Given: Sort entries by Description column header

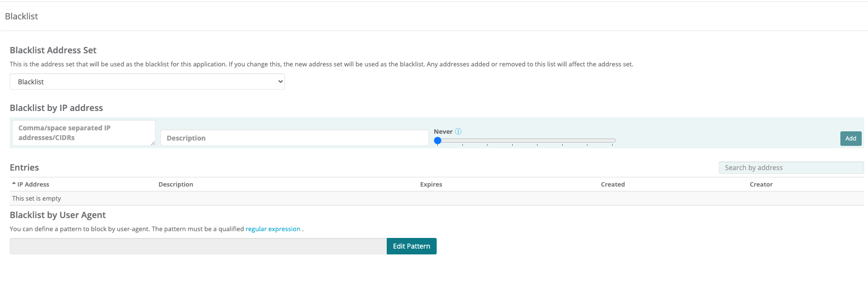Looking at the screenshot, I should (x=175, y=185).
